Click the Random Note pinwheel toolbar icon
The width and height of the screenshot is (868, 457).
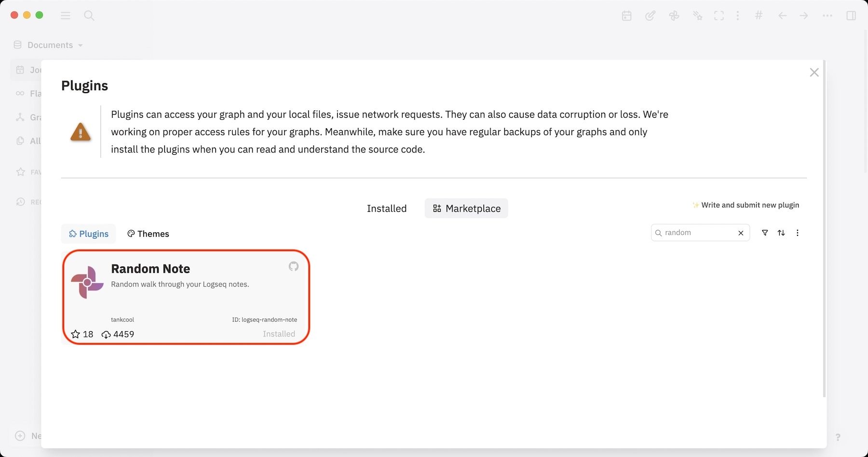pos(674,16)
